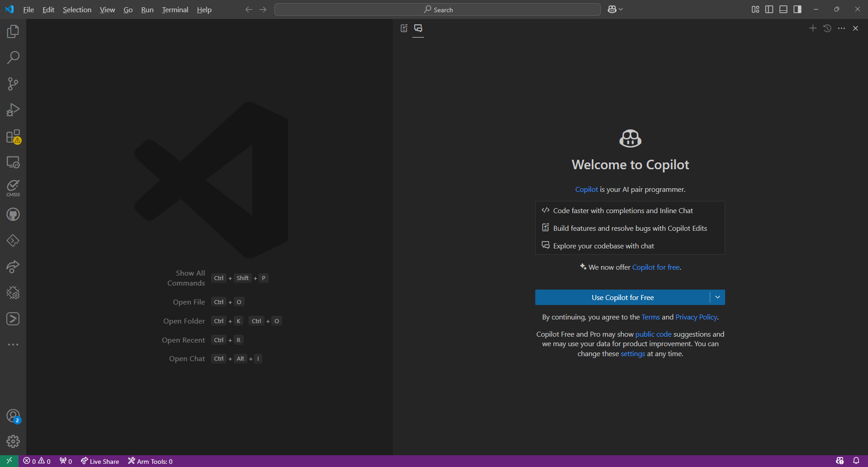868x467 pixels.
Task: Open the settings link in Copilot notice
Action: 633,353
